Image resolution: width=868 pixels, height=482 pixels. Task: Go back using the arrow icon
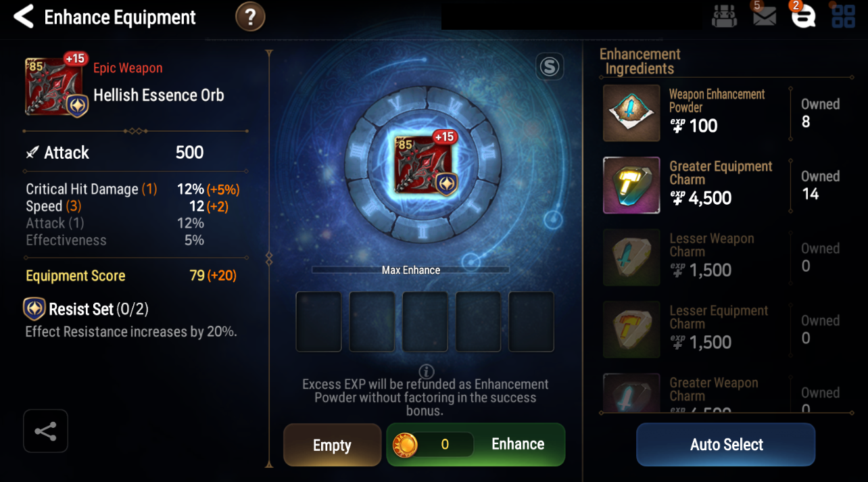pos(24,17)
